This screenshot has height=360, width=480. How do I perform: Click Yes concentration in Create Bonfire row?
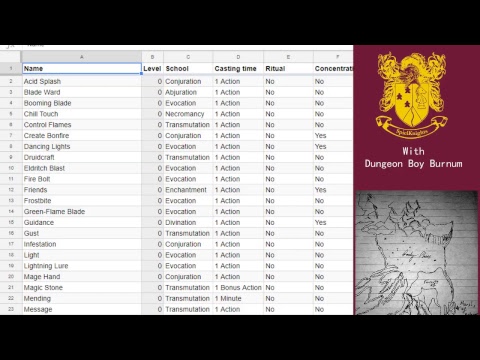(333, 136)
